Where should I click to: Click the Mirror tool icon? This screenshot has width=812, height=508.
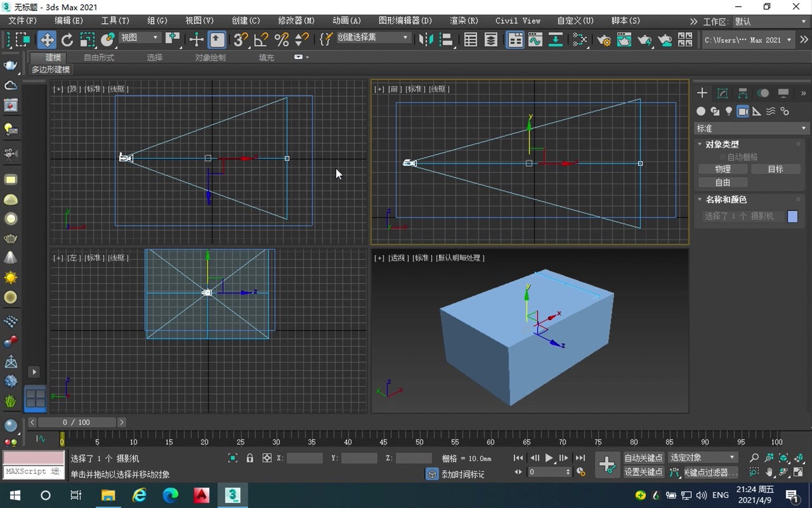[426, 39]
